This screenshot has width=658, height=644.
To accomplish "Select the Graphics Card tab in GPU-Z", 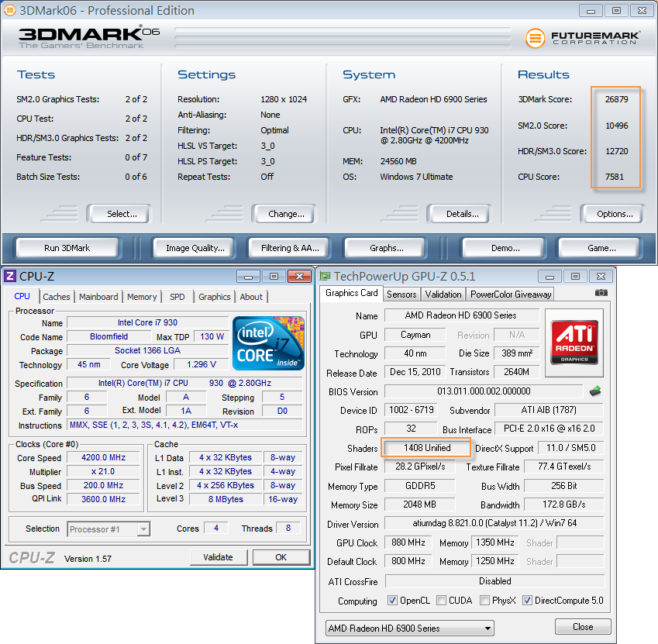I will click(352, 293).
